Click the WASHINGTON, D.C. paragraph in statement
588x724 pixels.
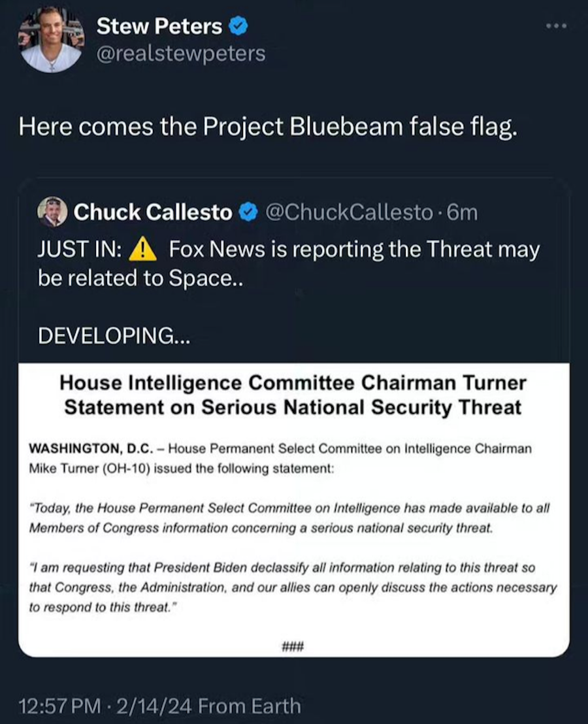click(281, 459)
